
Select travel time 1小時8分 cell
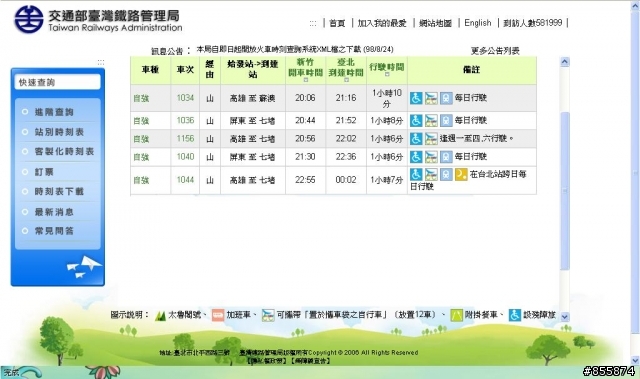(x=387, y=121)
